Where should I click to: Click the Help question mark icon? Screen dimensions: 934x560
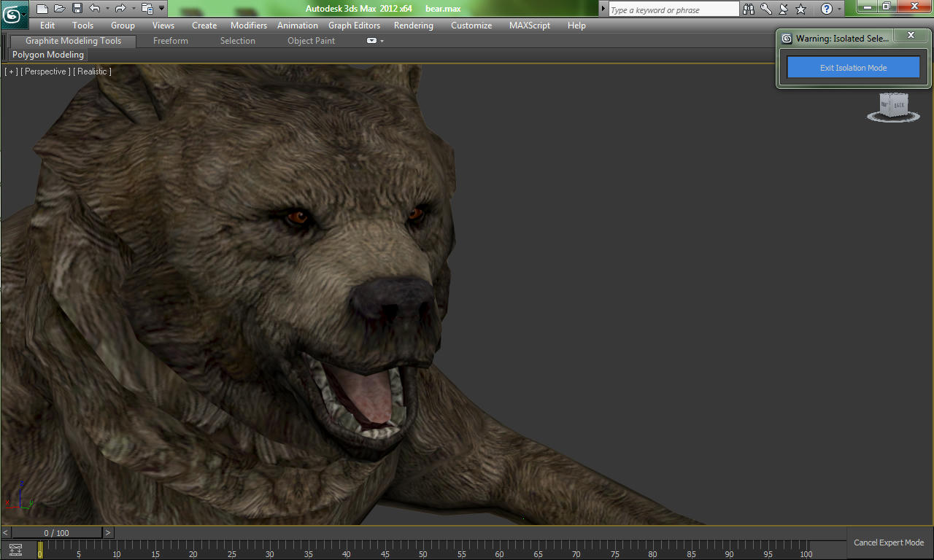tap(826, 9)
